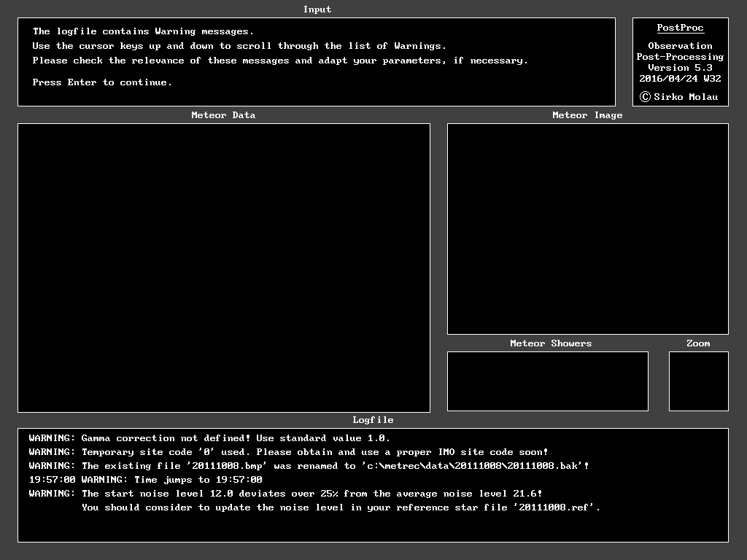
Task: Click inside the Meteor Image display area
Action: (587, 229)
